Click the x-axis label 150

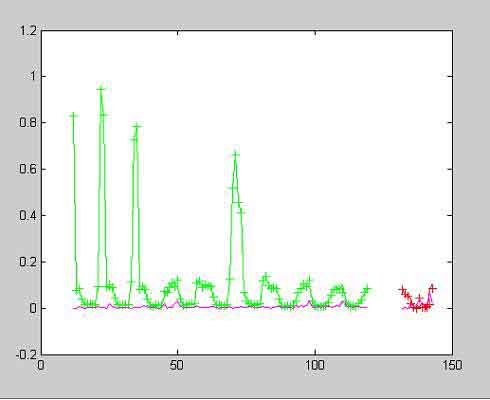(452, 365)
